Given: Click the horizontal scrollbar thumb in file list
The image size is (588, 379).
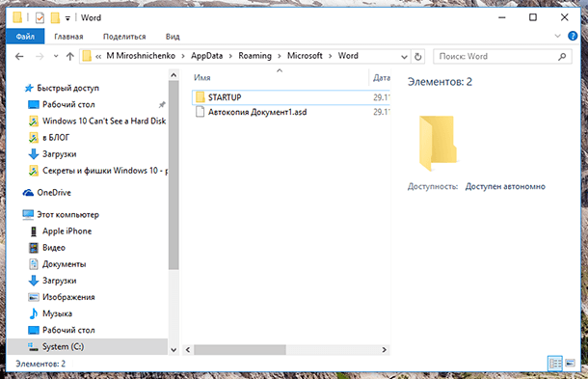Looking at the screenshot, I should pyautogui.click(x=240, y=350).
